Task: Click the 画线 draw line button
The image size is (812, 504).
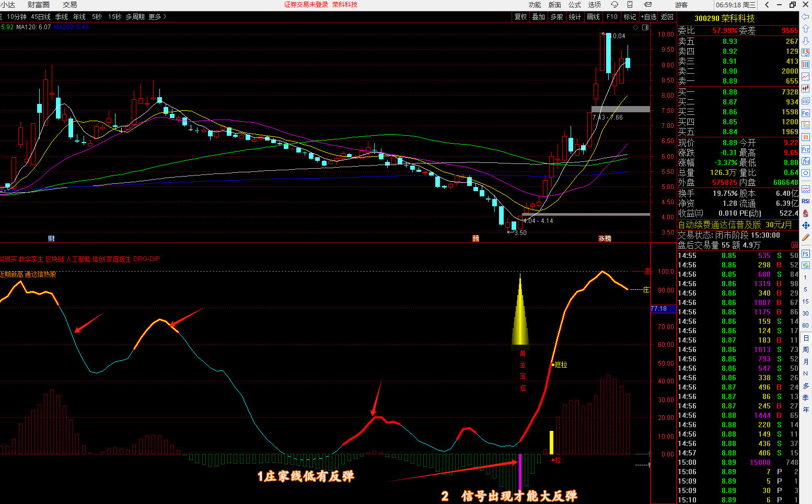Action: tap(593, 17)
